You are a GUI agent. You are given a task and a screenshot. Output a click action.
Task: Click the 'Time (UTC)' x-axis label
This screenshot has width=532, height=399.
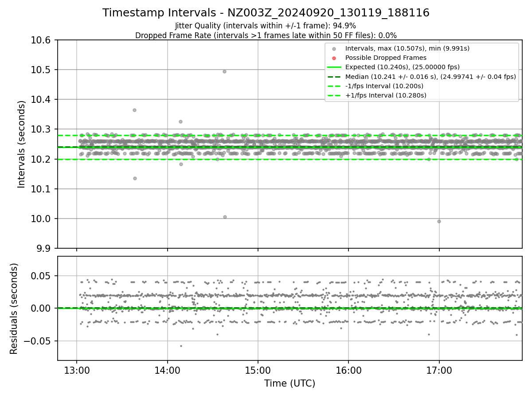coord(289,383)
